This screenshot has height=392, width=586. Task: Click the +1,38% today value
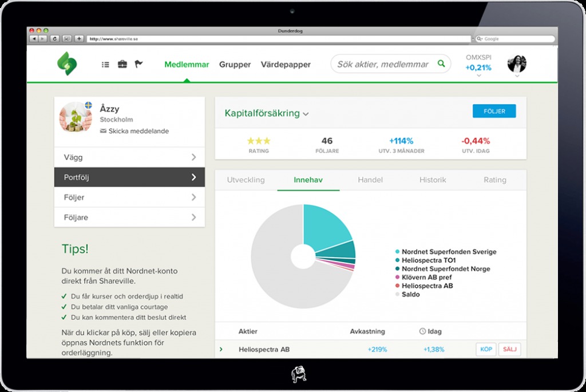click(434, 350)
